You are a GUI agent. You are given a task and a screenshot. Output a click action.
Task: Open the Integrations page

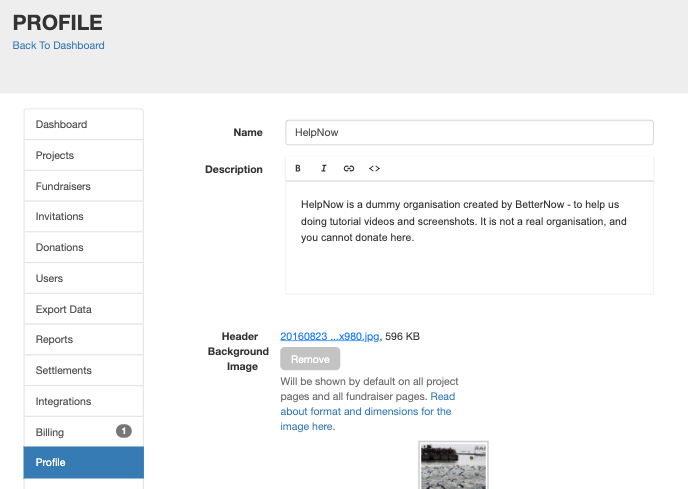coord(84,401)
